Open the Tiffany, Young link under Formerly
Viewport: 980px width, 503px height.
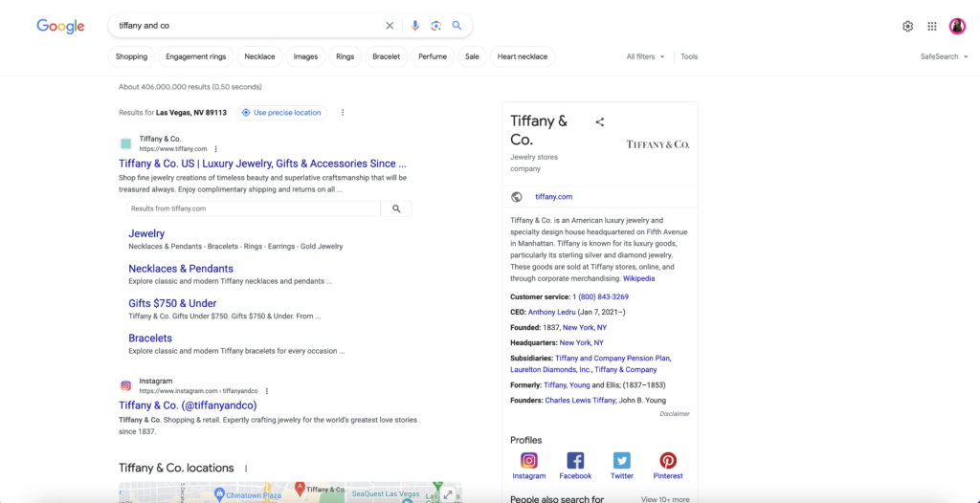pos(567,385)
